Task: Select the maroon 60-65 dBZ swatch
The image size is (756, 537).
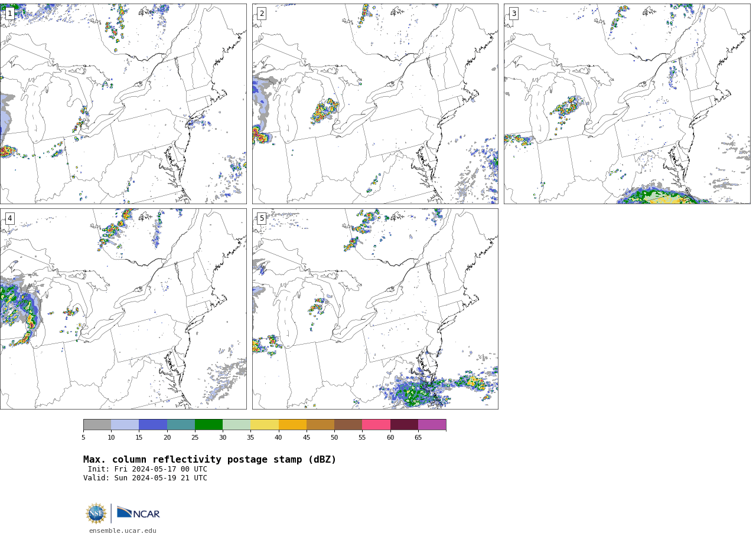Action: click(x=404, y=425)
